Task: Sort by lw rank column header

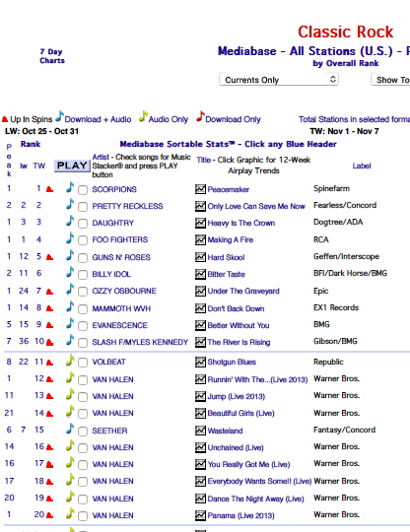Action: pyautogui.click(x=24, y=166)
